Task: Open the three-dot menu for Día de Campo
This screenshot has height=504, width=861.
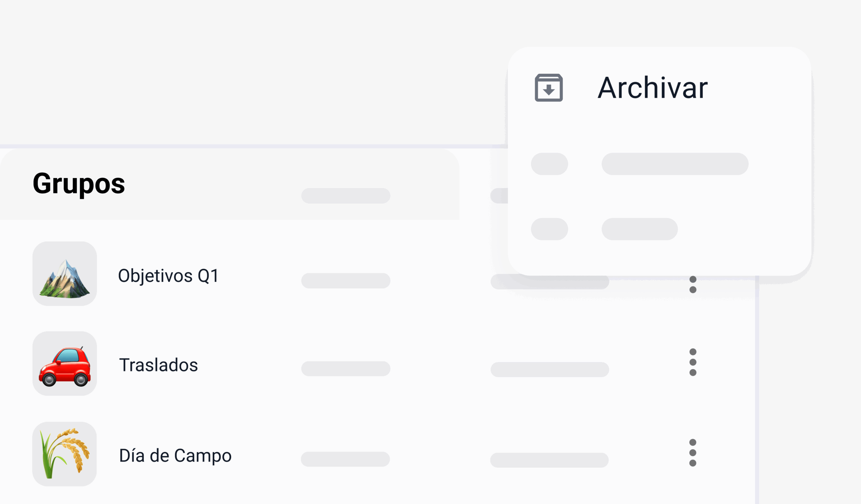Action: click(x=693, y=453)
